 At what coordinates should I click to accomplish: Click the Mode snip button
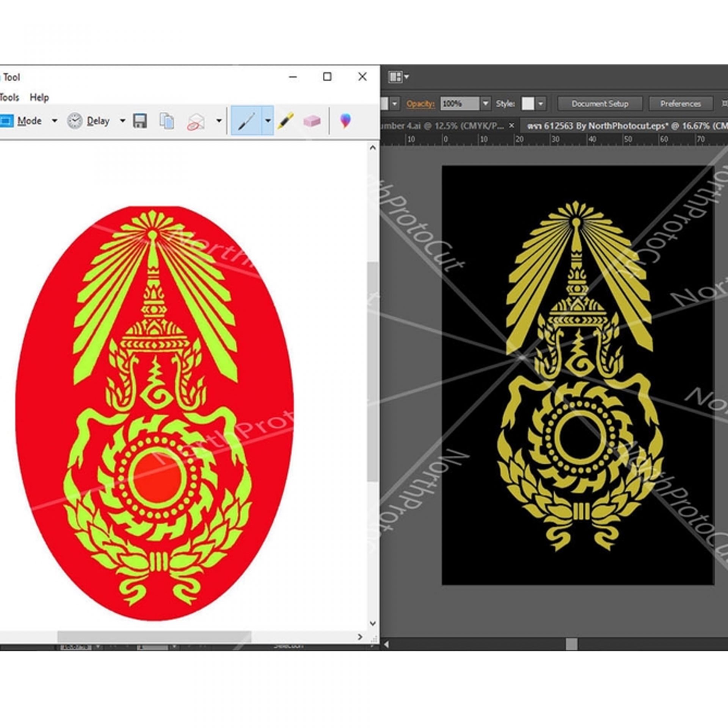(21, 121)
